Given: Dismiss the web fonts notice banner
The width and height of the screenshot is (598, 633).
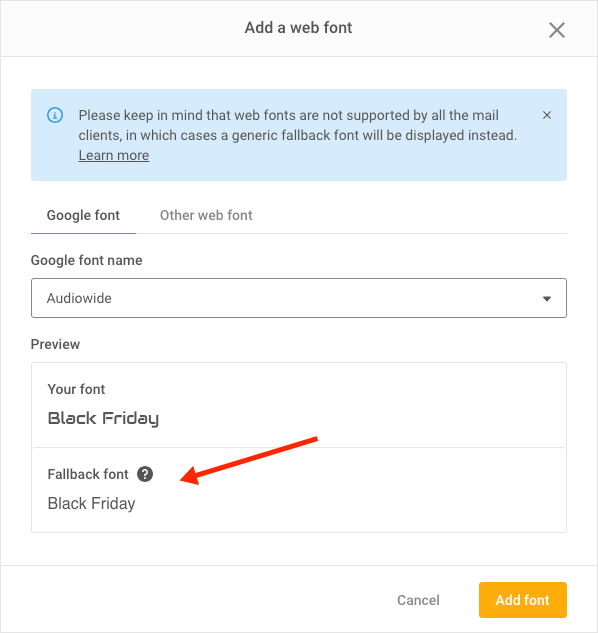Looking at the screenshot, I should point(547,115).
